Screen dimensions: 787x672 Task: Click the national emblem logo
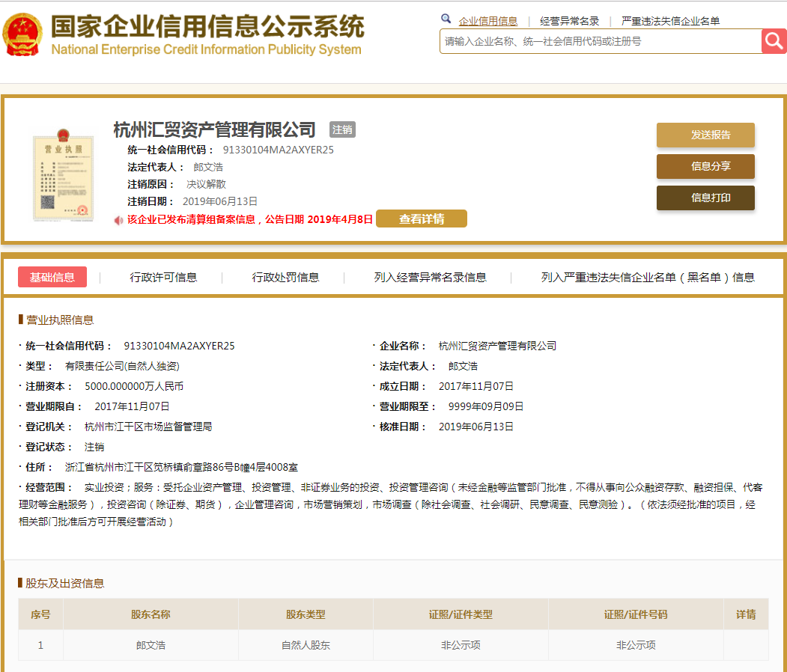(23, 34)
